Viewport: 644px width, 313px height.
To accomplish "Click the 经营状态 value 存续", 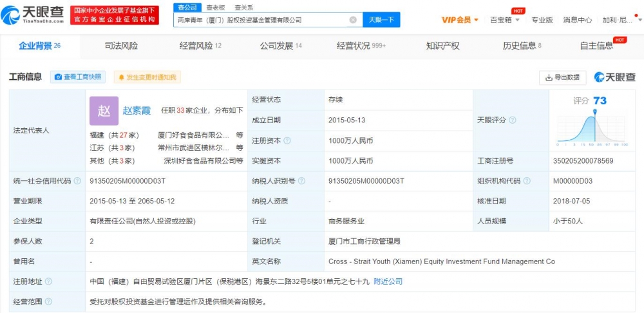I will click(x=336, y=99).
